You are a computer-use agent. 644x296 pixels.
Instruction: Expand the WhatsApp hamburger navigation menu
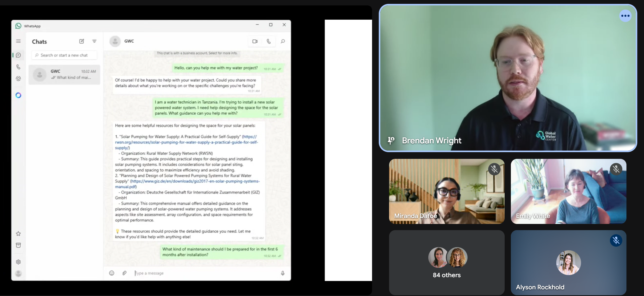pos(18,41)
